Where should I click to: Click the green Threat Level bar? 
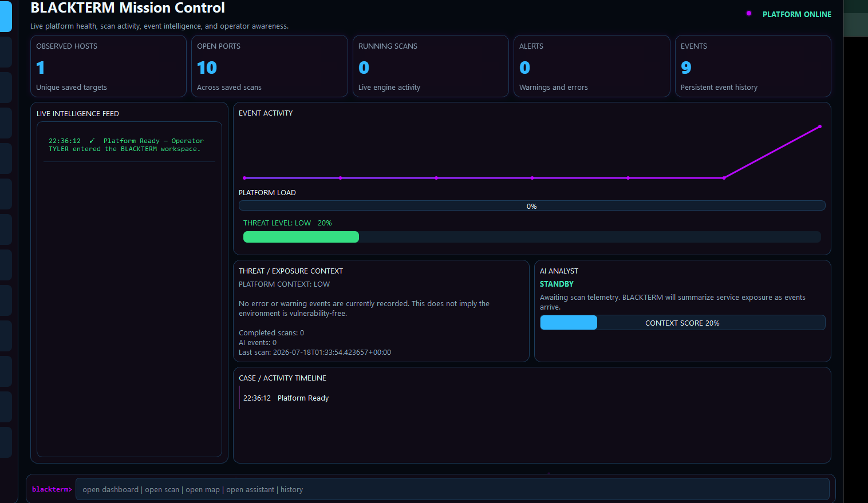[x=301, y=237]
